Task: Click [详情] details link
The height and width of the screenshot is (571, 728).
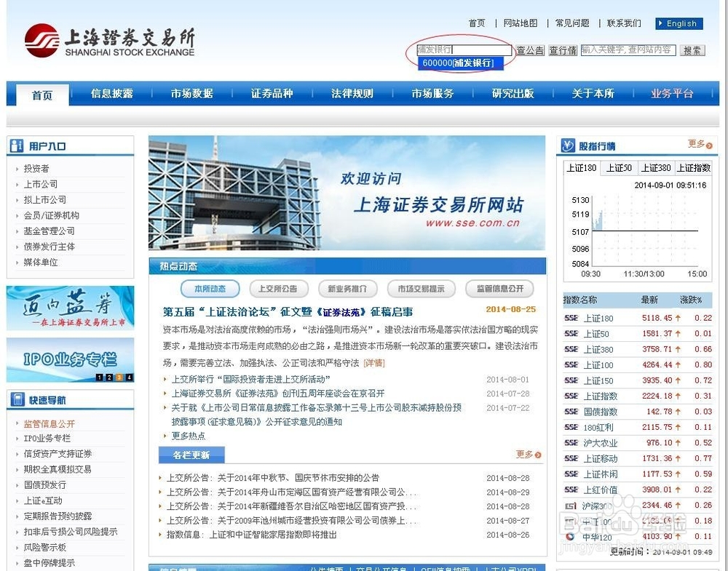Action: tap(374, 363)
